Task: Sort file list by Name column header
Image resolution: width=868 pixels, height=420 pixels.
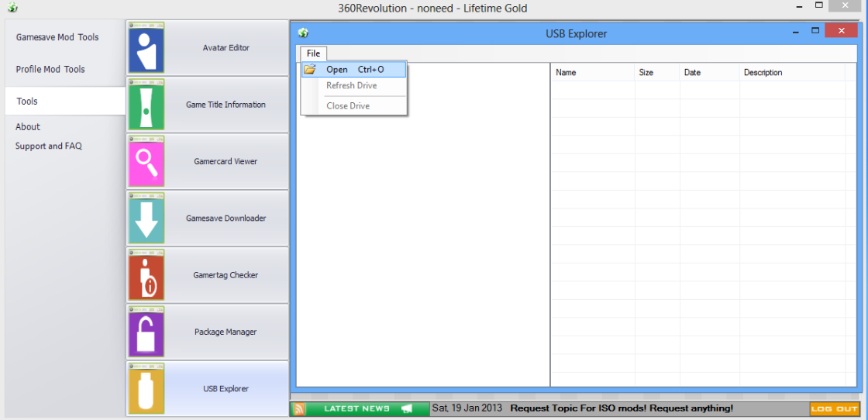Action: point(567,73)
